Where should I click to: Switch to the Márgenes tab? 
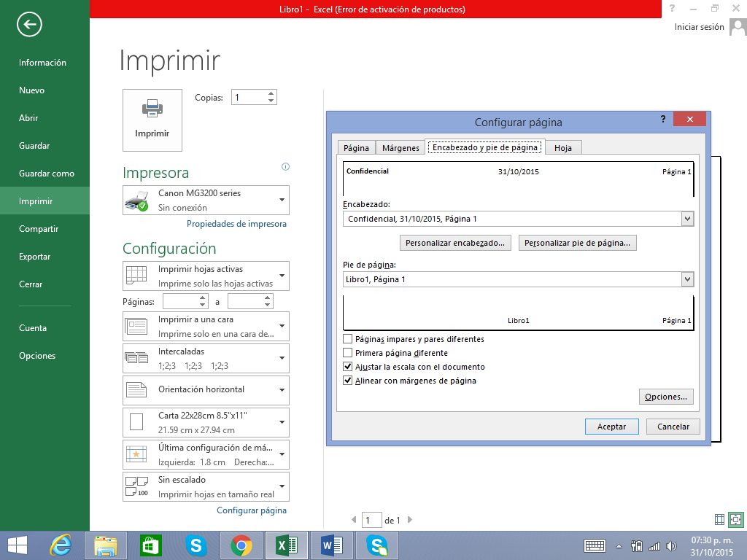400,148
